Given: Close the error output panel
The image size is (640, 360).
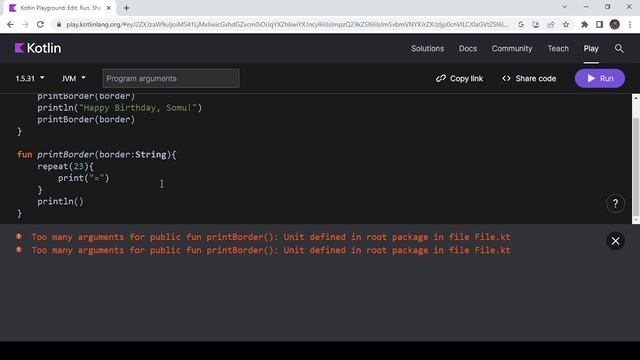Looking at the screenshot, I should click(x=615, y=241).
